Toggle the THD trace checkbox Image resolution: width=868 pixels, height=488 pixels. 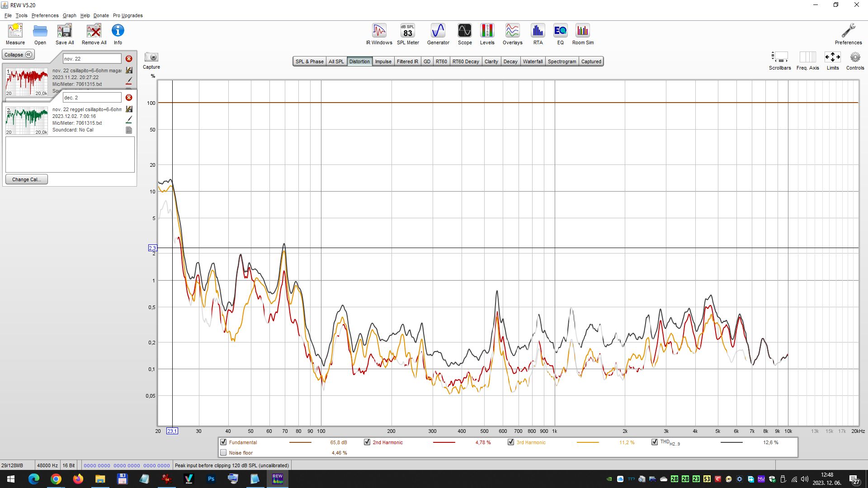[655, 442]
